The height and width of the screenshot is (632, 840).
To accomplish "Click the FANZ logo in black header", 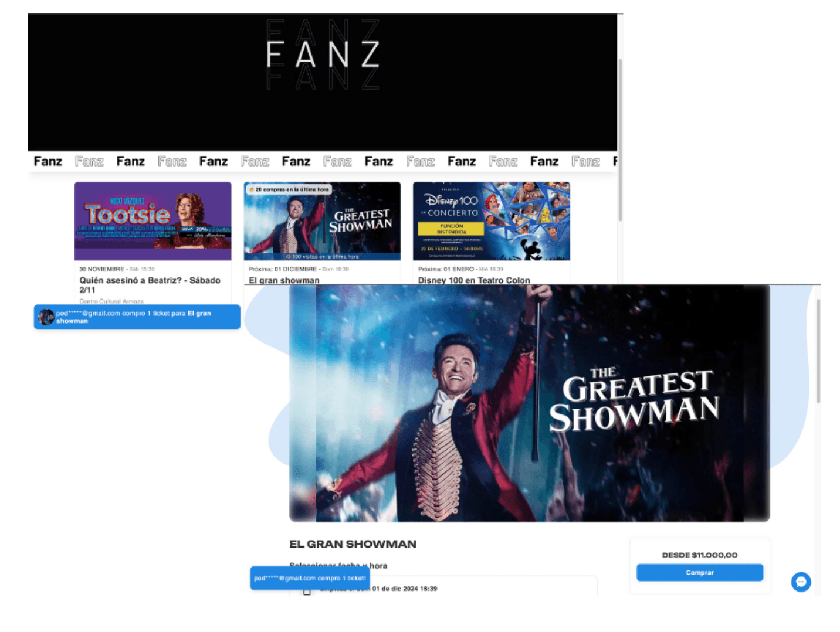I will coord(323,55).
